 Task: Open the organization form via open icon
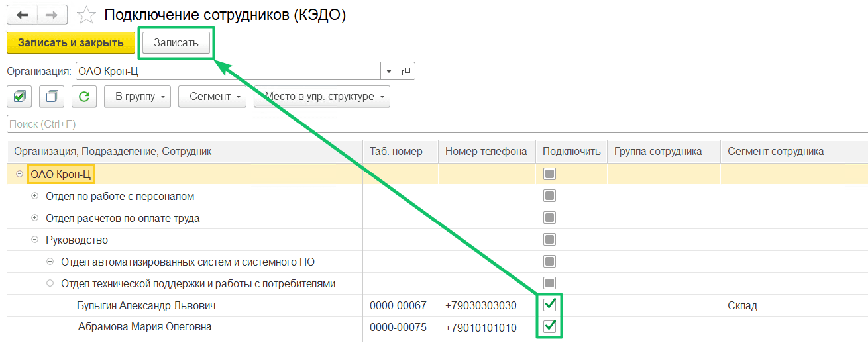[x=406, y=71]
